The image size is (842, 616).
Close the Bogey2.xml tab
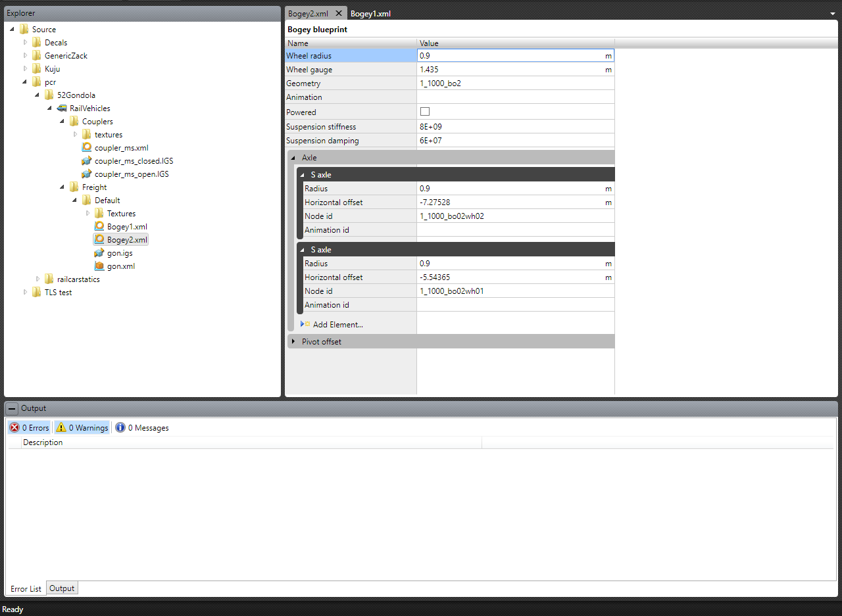click(338, 13)
